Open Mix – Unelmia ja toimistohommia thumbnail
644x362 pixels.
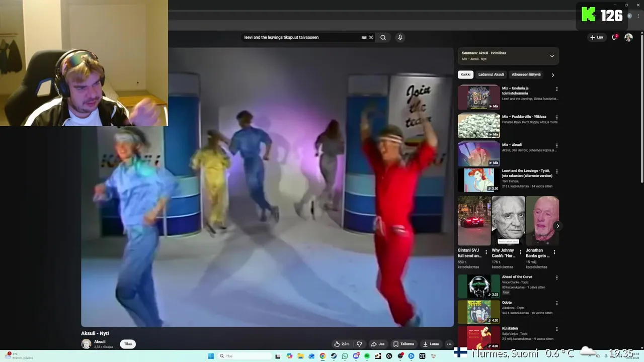pos(479,98)
